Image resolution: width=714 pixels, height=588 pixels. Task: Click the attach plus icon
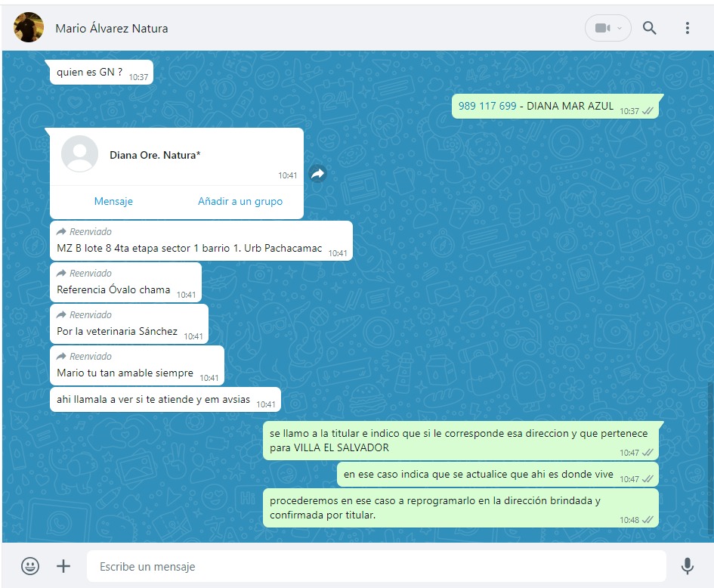(63, 566)
